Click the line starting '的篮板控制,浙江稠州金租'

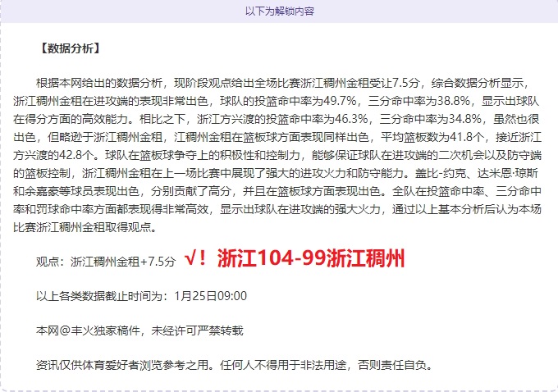point(276,173)
